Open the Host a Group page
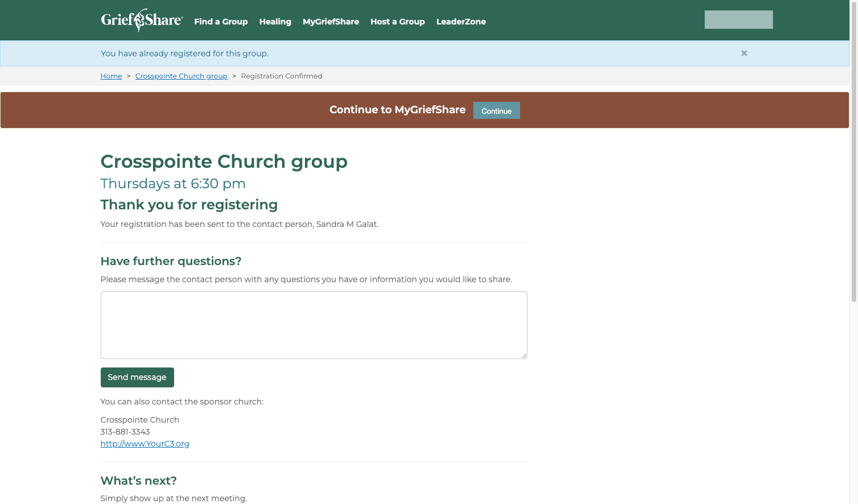This screenshot has width=858, height=504. pos(398,22)
